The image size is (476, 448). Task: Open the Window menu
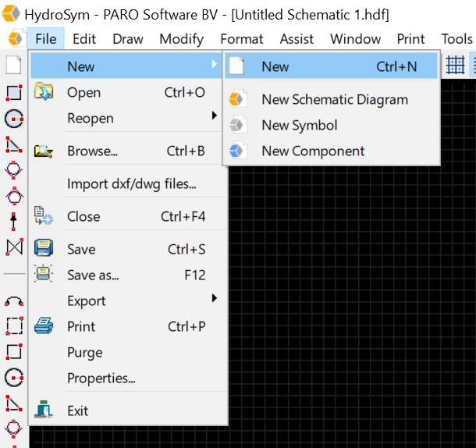tap(356, 39)
